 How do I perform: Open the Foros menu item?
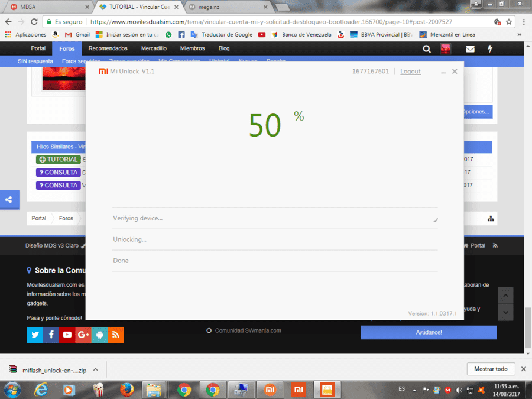[67, 48]
